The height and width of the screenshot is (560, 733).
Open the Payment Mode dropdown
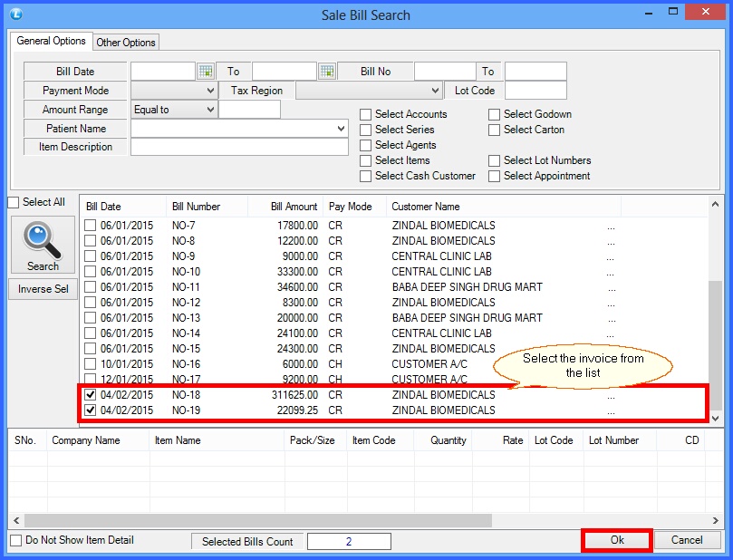pos(210,91)
